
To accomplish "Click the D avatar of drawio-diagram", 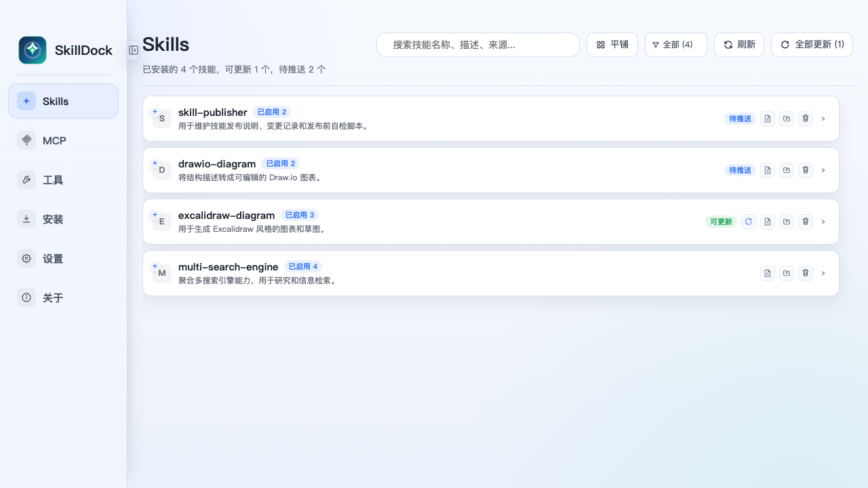I will [162, 170].
